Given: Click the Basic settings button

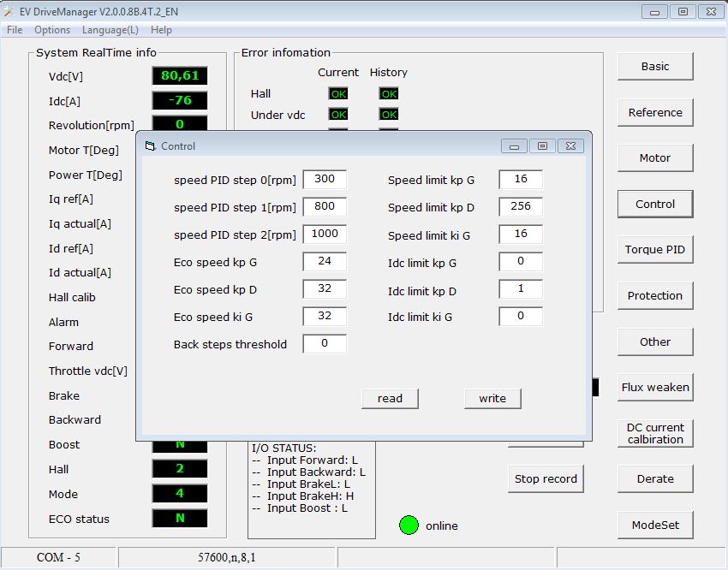Looking at the screenshot, I should [x=655, y=66].
